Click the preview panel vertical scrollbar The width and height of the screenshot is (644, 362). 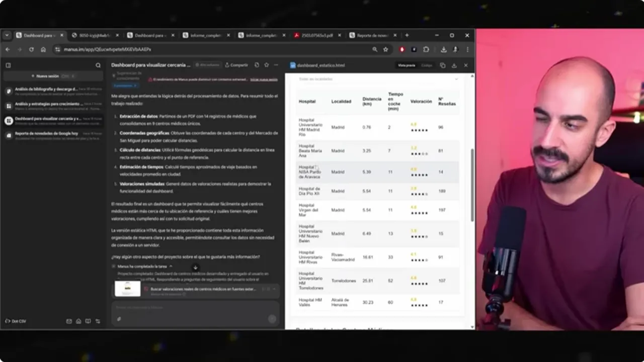click(472, 185)
